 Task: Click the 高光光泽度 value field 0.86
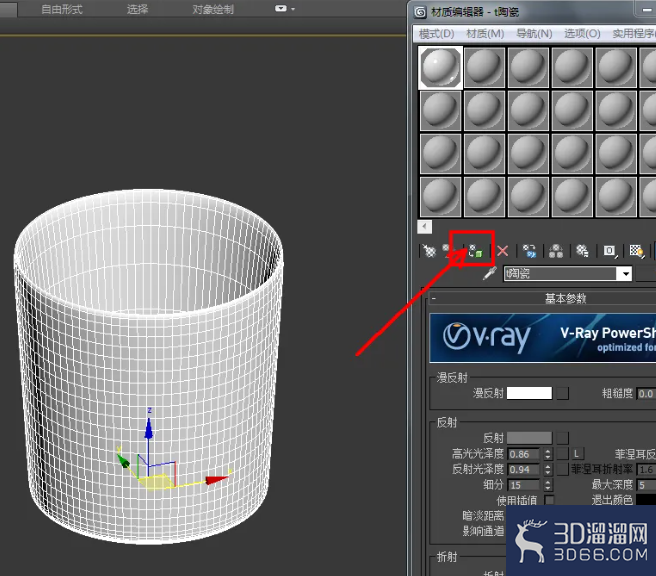coord(523,454)
